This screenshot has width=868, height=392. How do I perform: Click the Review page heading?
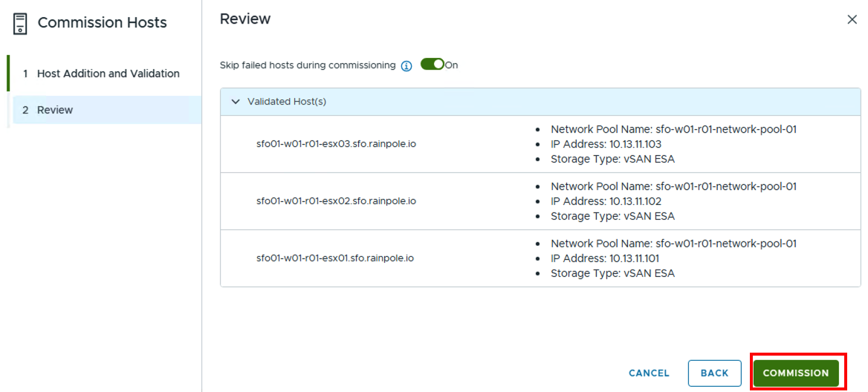tap(245, 19)
